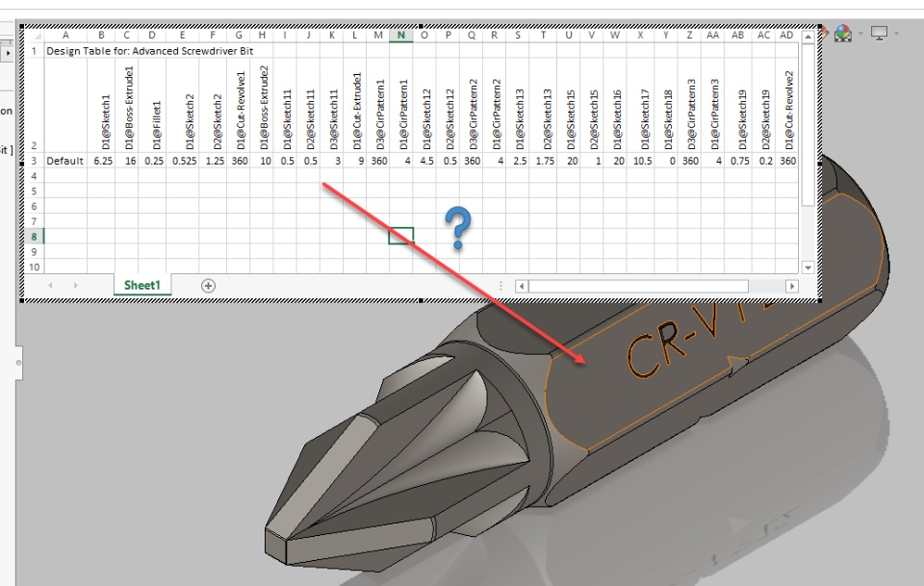Select row 10 header
The width and height of the screenshot is (924, 586).
click(x=34, y=267)
